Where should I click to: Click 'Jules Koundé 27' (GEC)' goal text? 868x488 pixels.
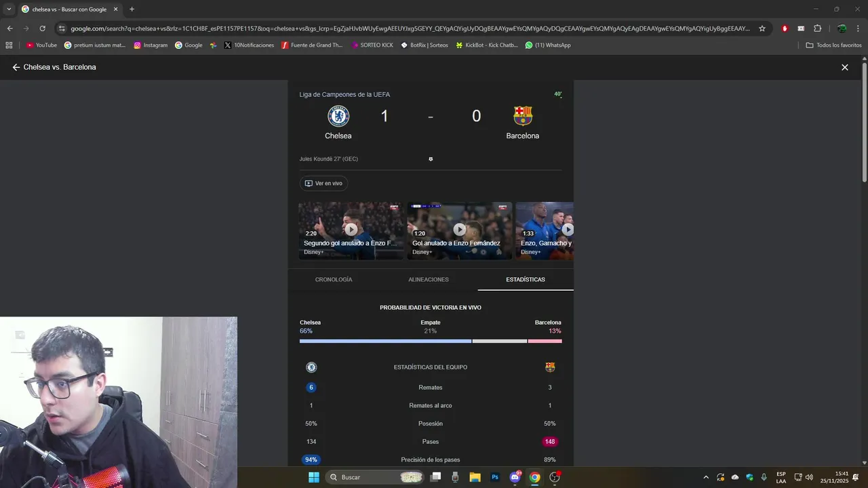(x=329, y=159)
